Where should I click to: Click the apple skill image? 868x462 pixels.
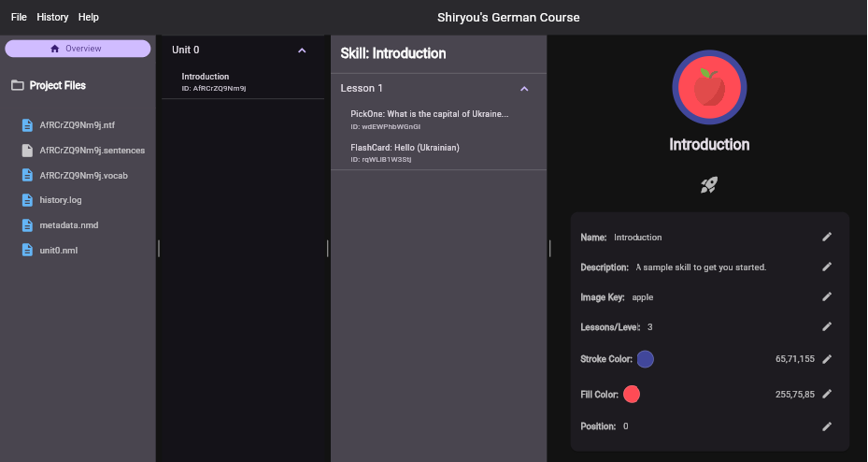(x=709, y=86)
